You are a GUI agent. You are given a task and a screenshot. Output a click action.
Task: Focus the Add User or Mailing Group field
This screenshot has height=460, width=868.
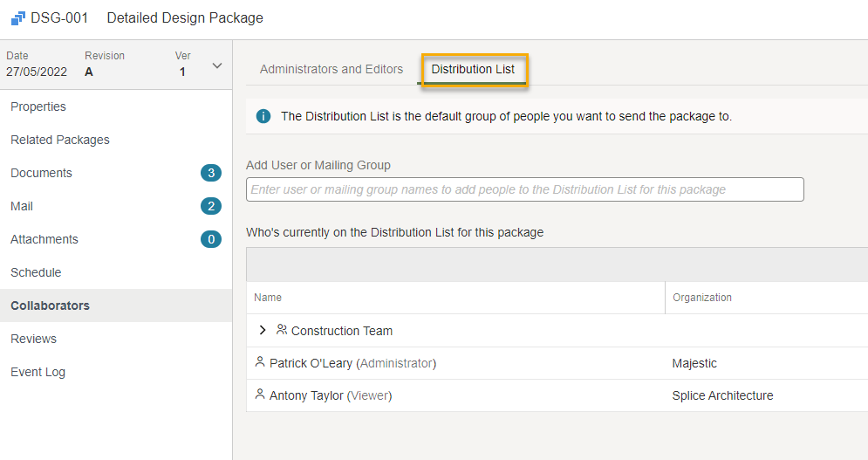tap(525, 189)
